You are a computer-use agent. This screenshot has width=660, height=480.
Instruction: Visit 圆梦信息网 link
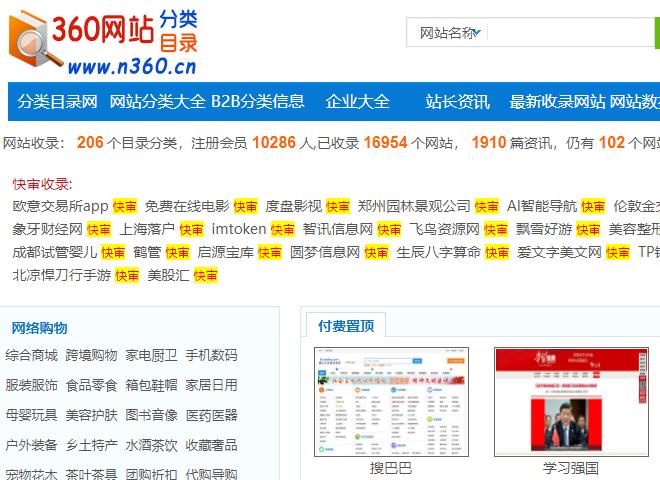[x=325, y=252]
